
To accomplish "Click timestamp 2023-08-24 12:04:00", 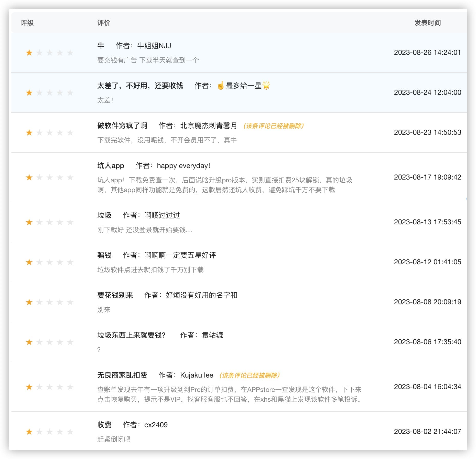I will coord(428,92).
